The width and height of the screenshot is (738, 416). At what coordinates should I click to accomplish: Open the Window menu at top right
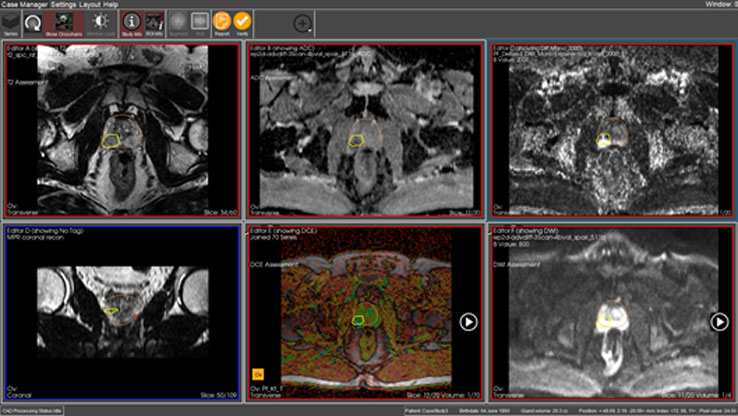click(720, 4)
